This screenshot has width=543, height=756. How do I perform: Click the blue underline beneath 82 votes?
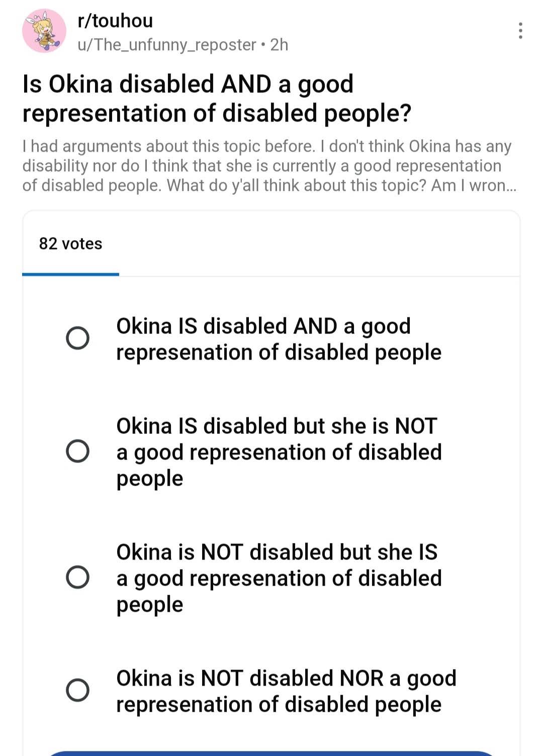coord(70,274)
